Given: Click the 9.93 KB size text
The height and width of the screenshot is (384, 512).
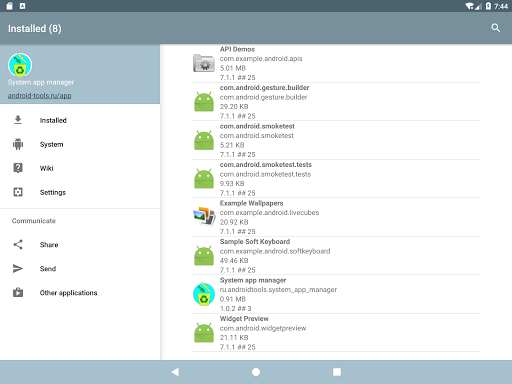Looking at the screenshot, I should pos(232,184).
